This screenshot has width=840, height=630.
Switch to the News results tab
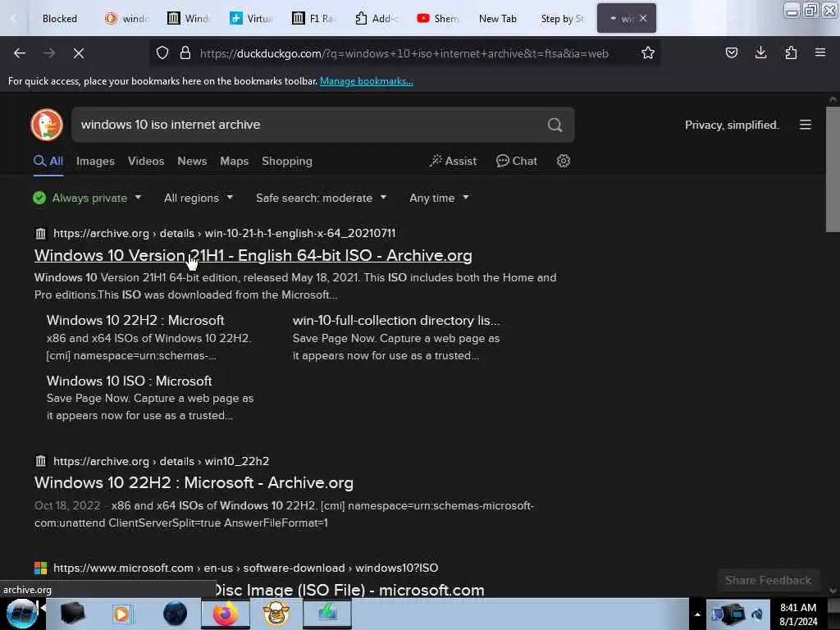(192, 161)
